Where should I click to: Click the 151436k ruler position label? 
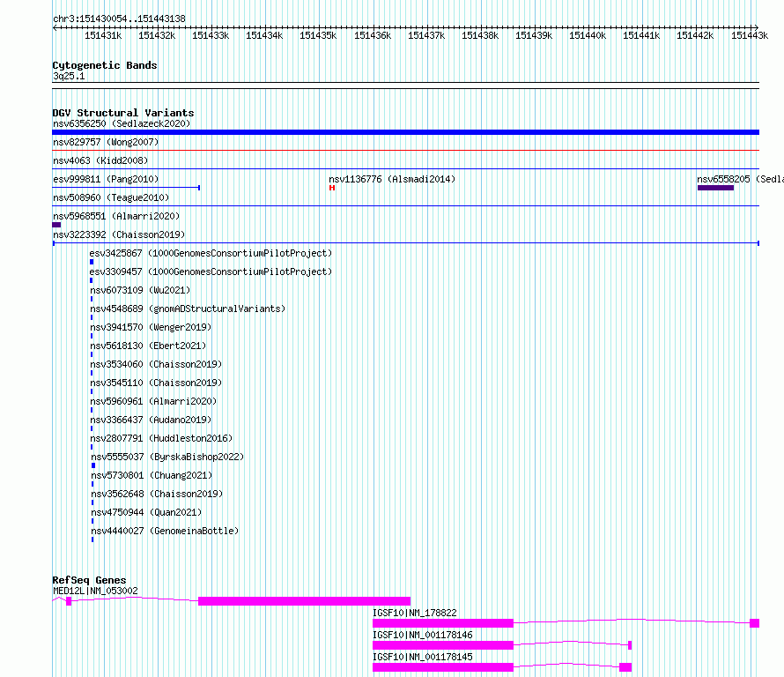pyautogui.click(x=373, y=35)
